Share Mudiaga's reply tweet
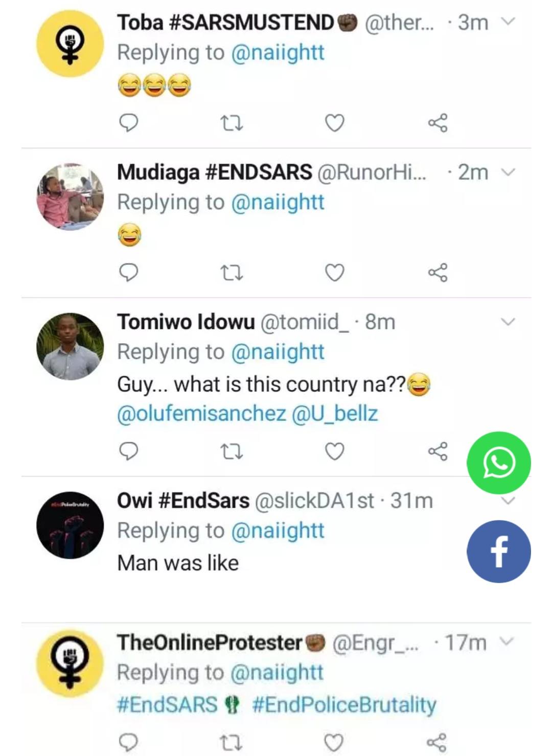The image size is (552, 756). (x=438, y=273)
